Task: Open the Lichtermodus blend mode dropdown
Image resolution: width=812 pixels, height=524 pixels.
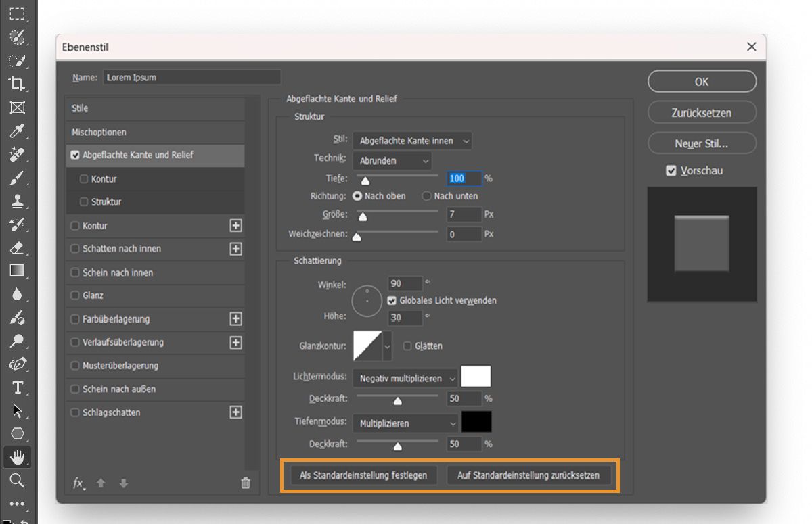Action: [404, 378]
